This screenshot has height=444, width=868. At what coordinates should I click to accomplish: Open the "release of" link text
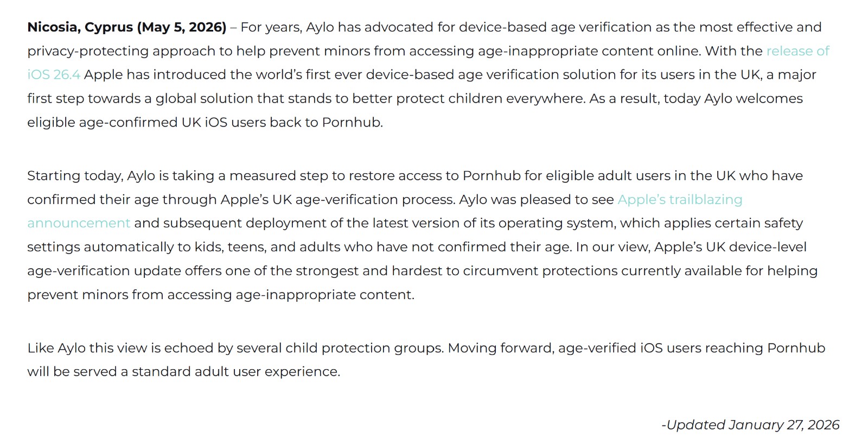[797, 51]
